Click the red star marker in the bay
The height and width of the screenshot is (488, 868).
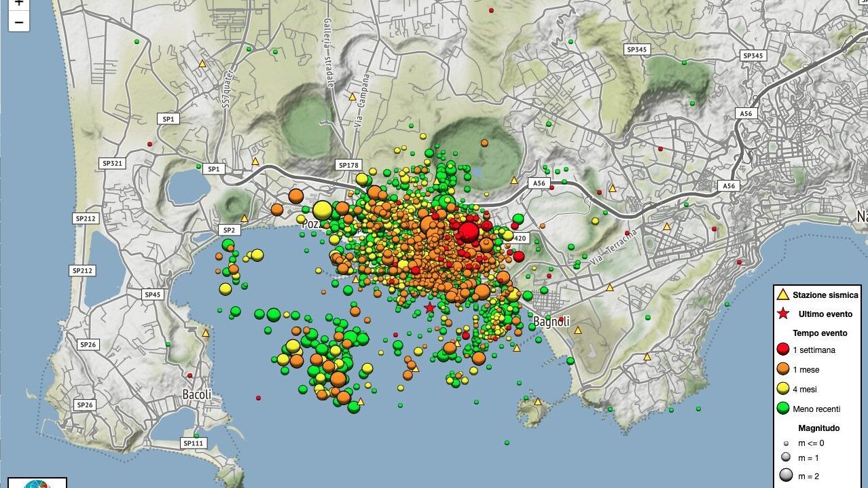click(429, 308)
